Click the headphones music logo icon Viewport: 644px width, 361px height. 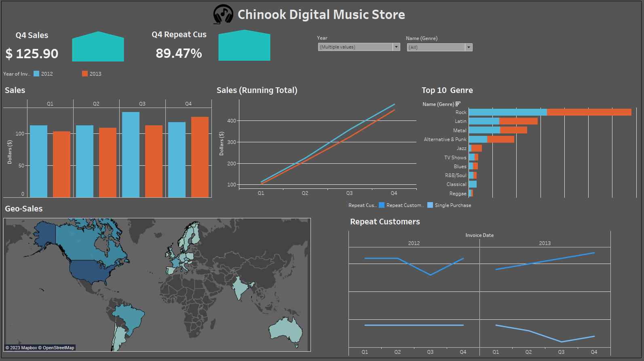point(223,14)
